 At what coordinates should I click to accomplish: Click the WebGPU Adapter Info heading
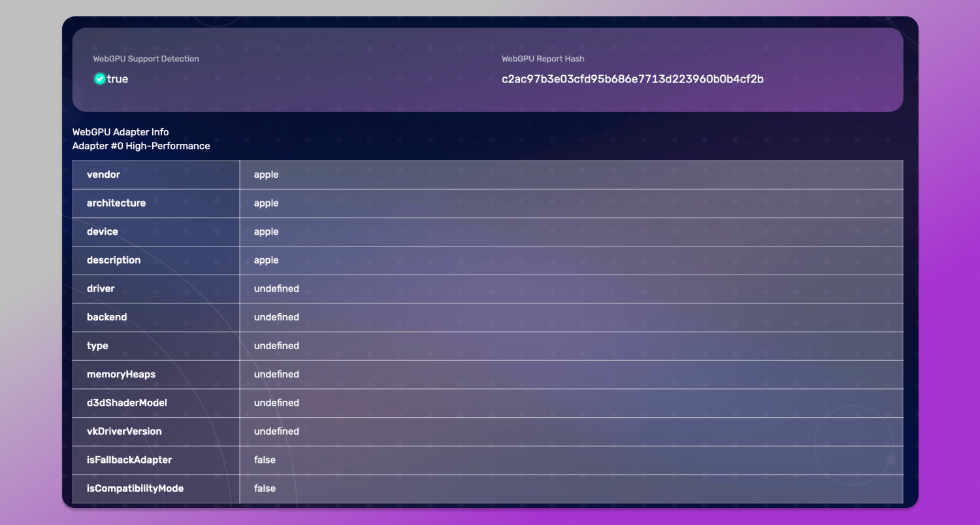[x=120, y=132]
